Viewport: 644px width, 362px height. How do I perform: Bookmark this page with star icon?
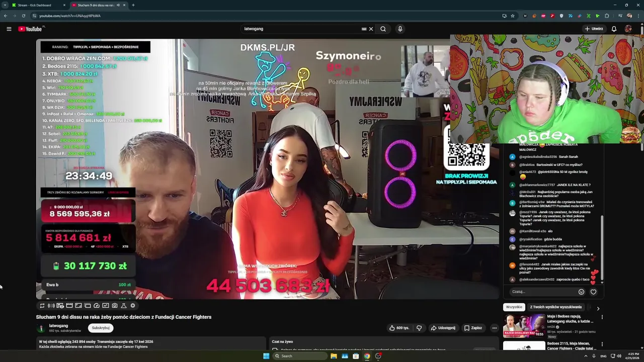(x=513, y=16)
